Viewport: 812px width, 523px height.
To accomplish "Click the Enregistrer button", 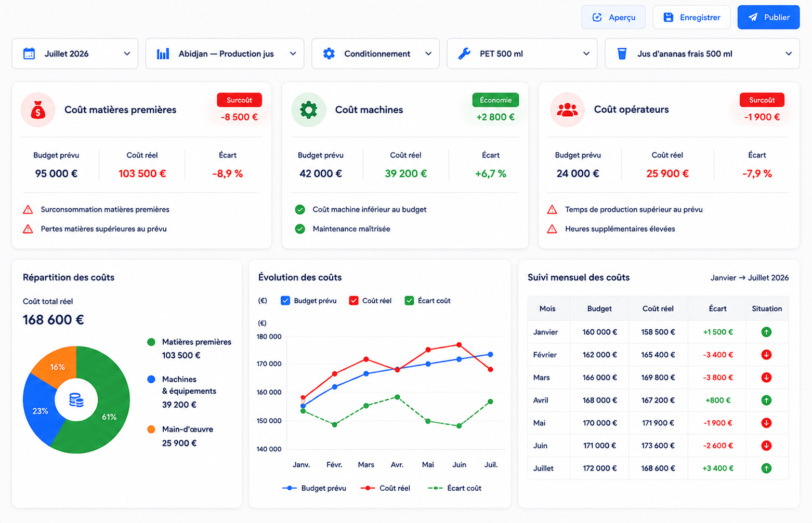I will (691, 17).
